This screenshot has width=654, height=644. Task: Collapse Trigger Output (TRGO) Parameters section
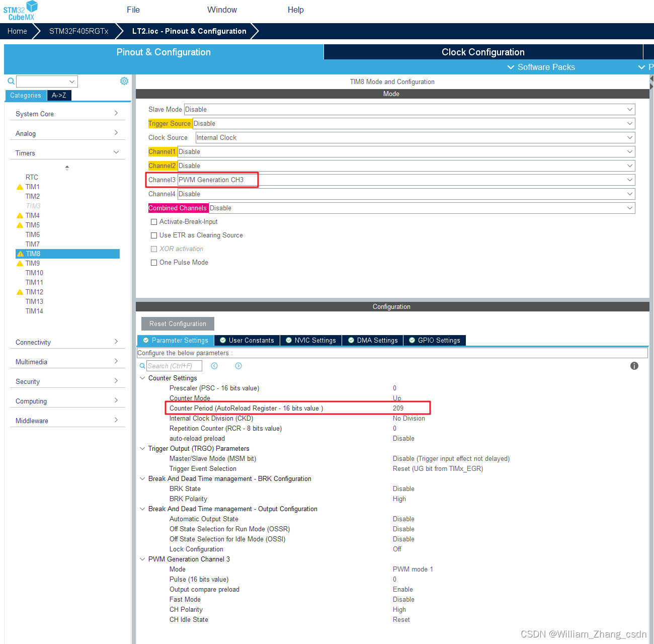[x=142, y=448]
